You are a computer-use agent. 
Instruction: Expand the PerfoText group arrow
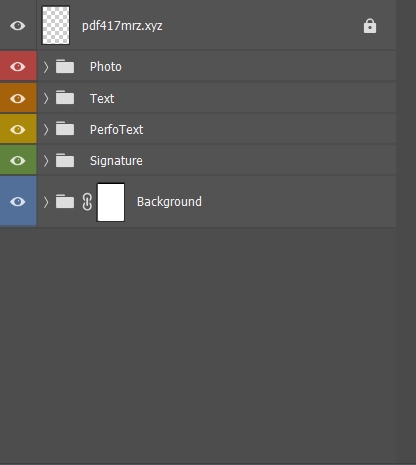pos(46,129)
